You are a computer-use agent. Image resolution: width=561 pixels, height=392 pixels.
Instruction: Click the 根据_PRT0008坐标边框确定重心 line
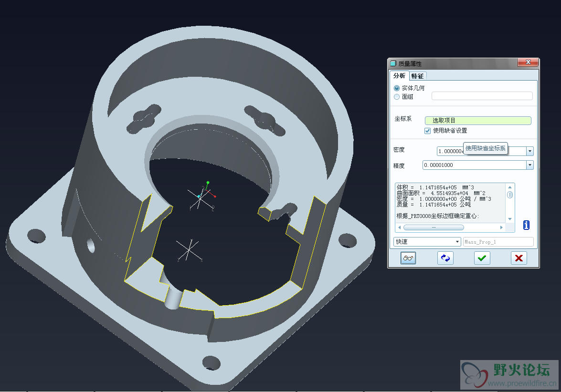[x=437, y=216]
